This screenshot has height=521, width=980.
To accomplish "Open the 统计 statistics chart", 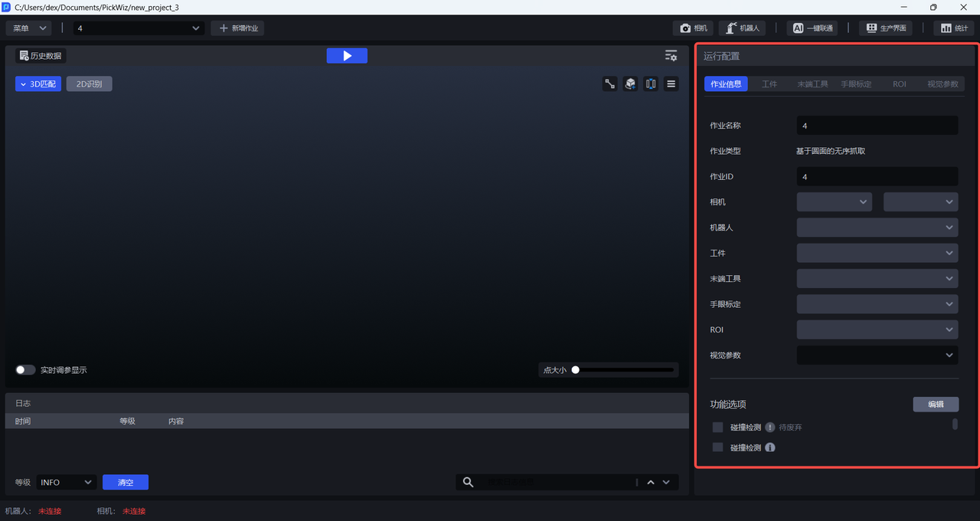I will coord(953,28).
